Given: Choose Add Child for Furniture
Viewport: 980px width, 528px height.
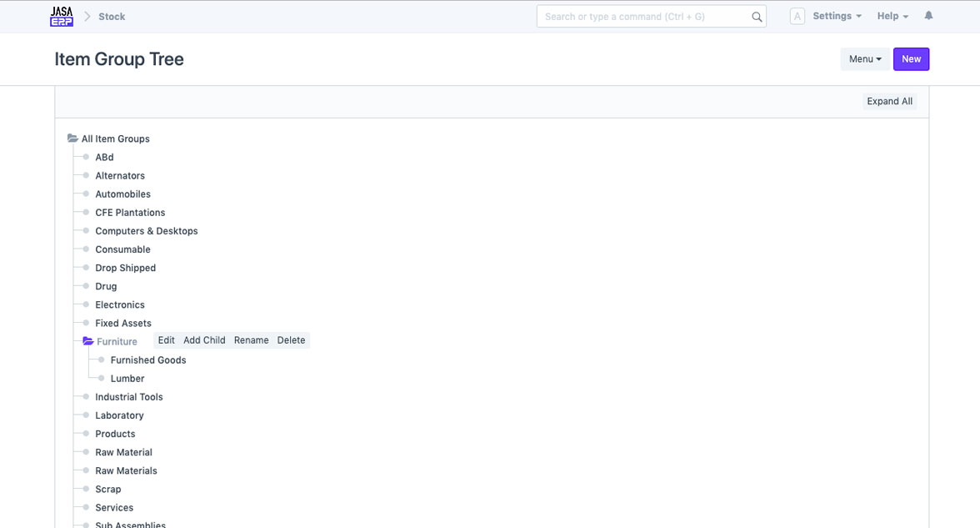Looking at the screenshot, I should point(204,340).
